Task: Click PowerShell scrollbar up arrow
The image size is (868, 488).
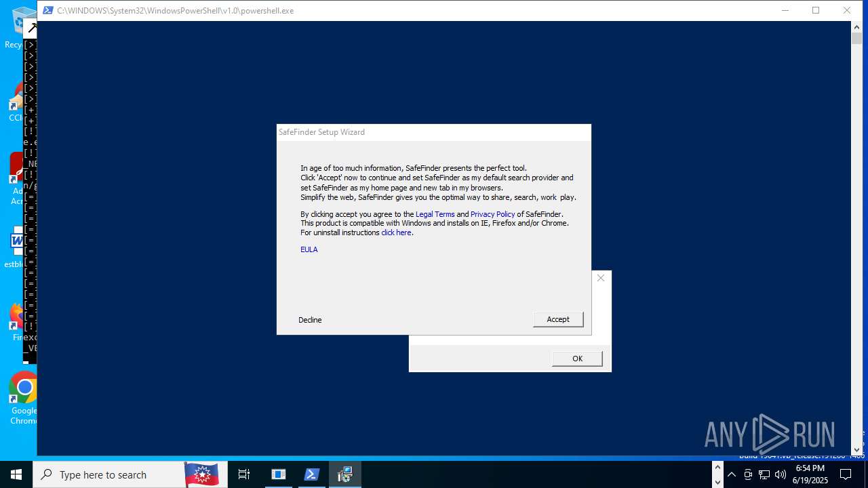Action: (x=857, y=27)
